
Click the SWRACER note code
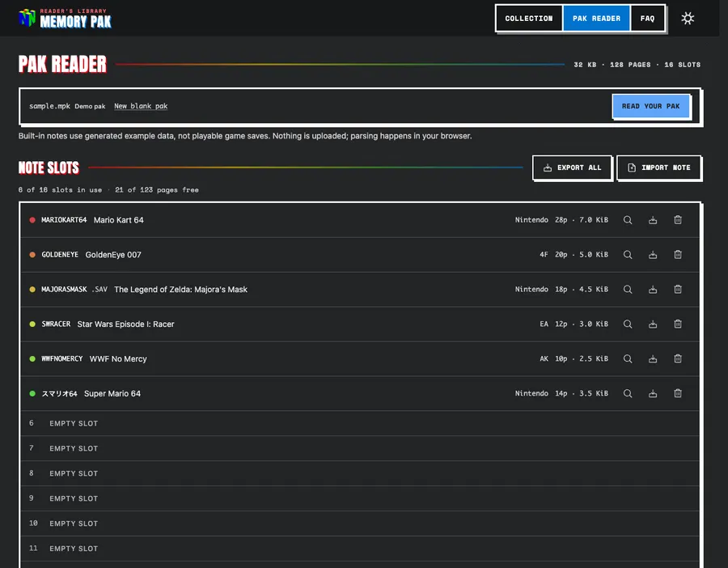(56, 324)
